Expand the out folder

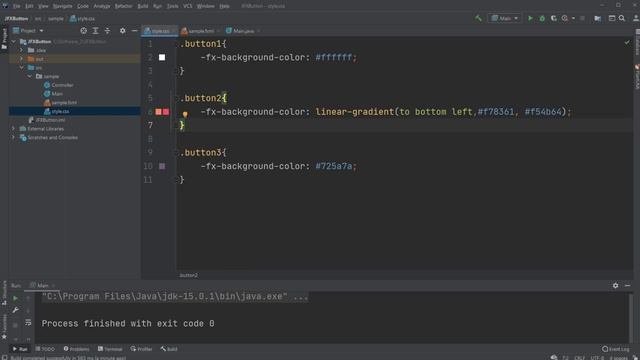click(22, 59)
